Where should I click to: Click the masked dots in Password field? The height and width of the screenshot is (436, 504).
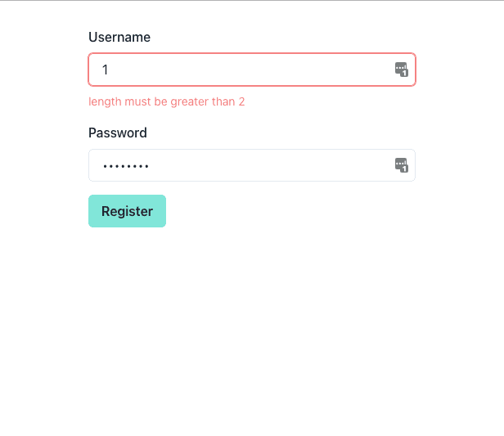pyautogui.click(x=125, y=166)
